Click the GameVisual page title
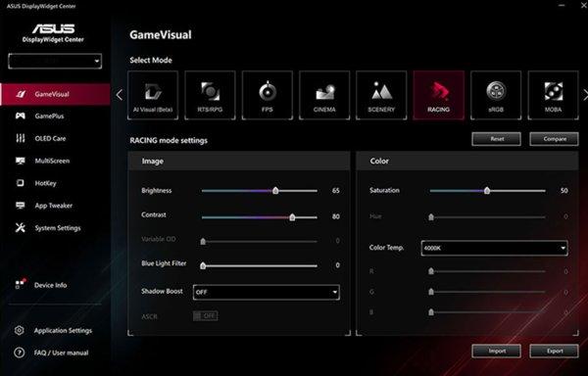 [x=161, y=35]
